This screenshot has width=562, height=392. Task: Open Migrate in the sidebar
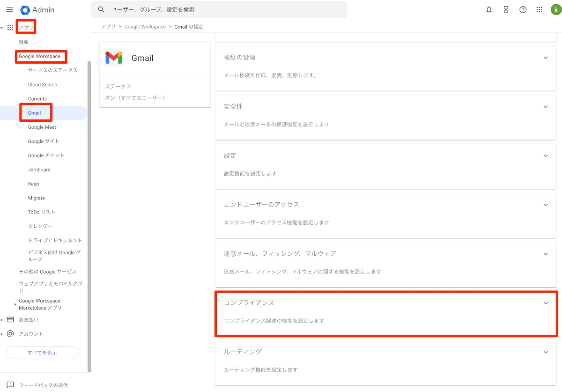point(37,198)
